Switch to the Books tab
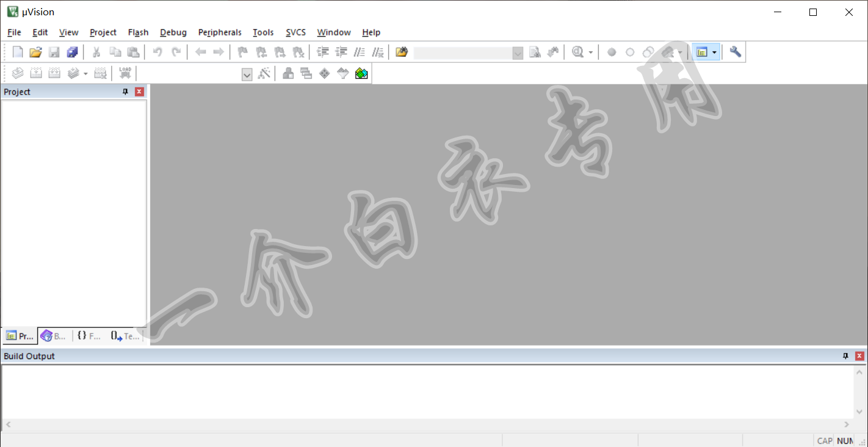Image resolution: width=868 pixels, height=447 pixels. pyautogui.click(x=54, y=336)
